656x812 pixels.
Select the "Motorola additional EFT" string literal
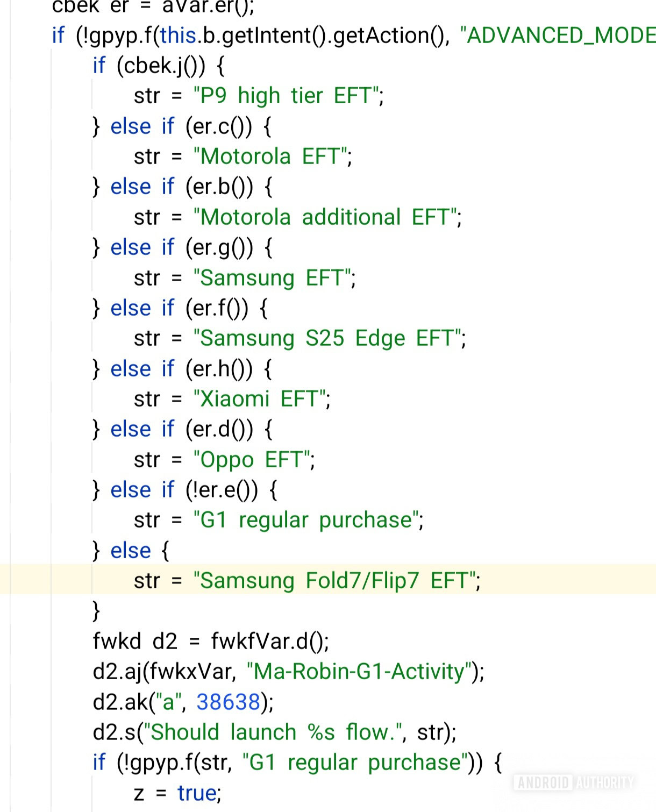(x=327, y=217)
